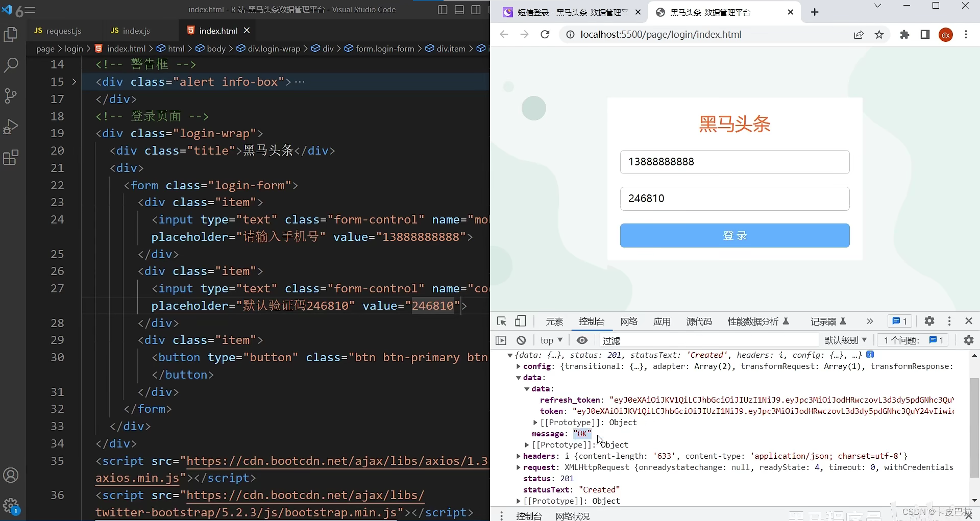This screenshot has height=521, width=980.
Task: Click the 过滤 console filter field
Action: [709, 340]
